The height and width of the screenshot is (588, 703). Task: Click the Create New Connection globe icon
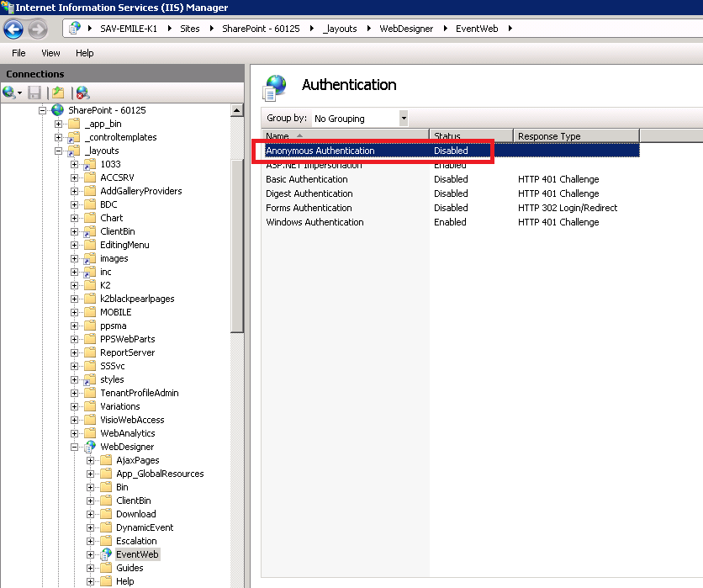pyautogui.click(x=9, y=93)
